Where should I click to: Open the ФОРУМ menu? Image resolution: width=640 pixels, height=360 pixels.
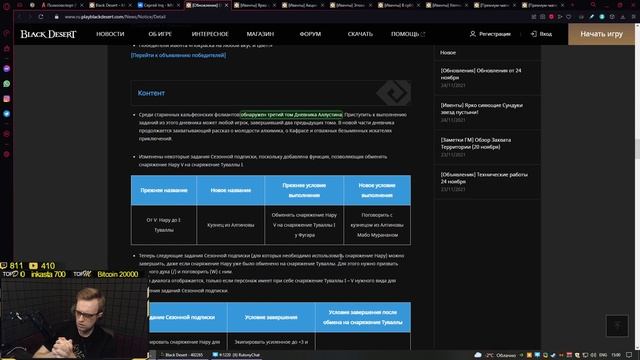(310, 34)
